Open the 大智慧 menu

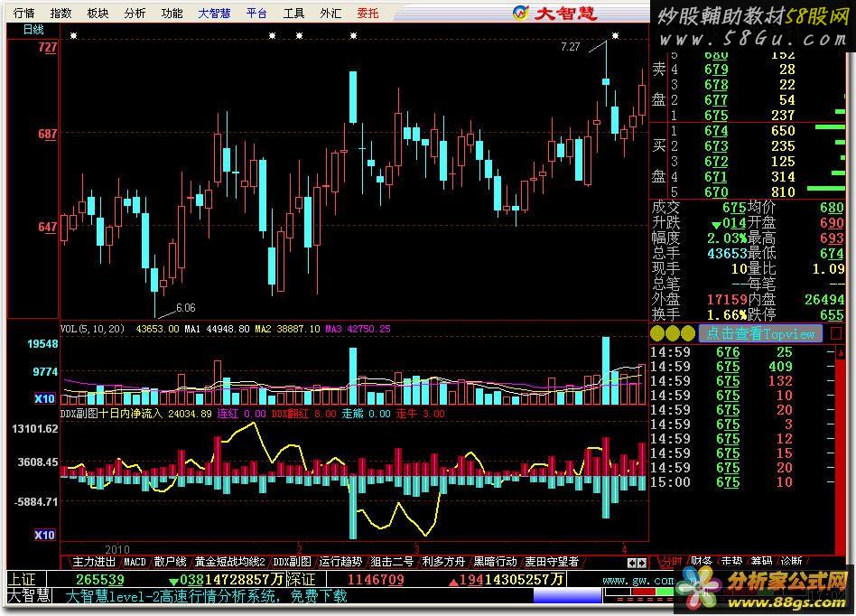[214, 13]
